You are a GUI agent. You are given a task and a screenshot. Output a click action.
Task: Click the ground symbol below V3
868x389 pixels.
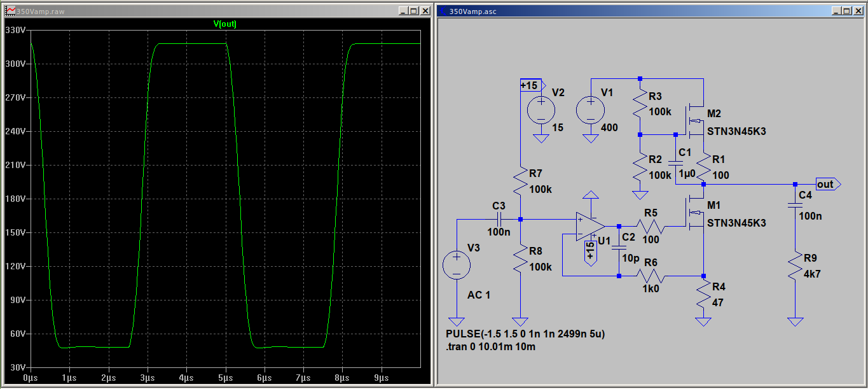pyautogui.click(x=457, y=322)
